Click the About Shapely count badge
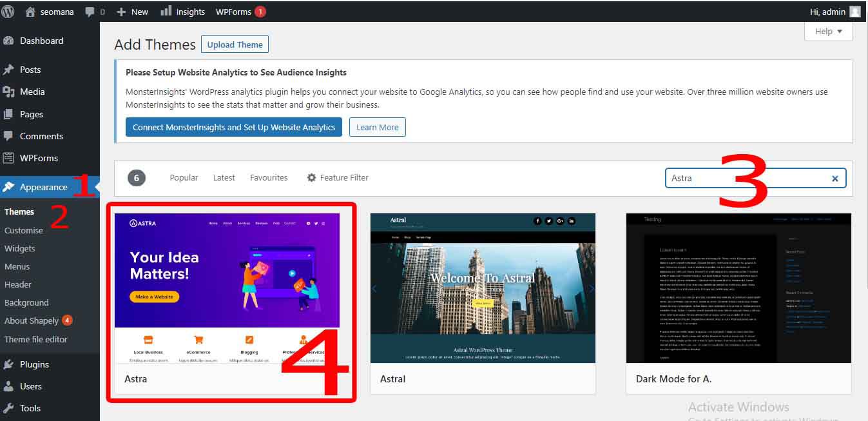Screen dimensions: 868x421 (67, 320)
